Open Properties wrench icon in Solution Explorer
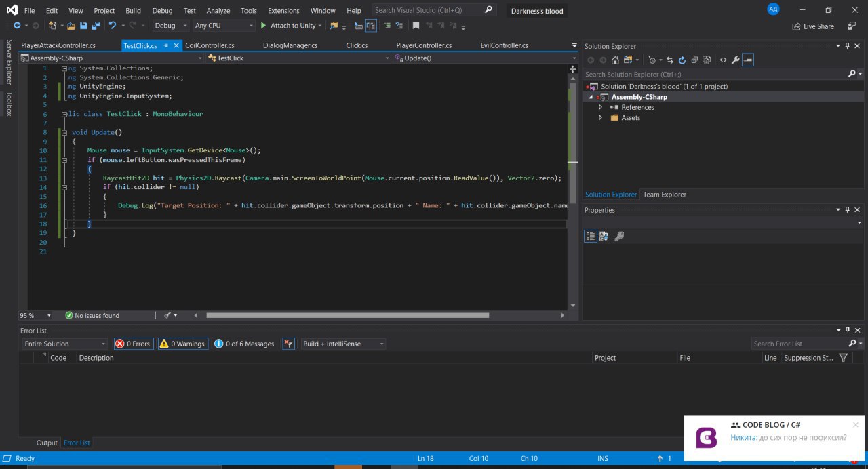This screenshot has height=469, width=868. point(735,60)
